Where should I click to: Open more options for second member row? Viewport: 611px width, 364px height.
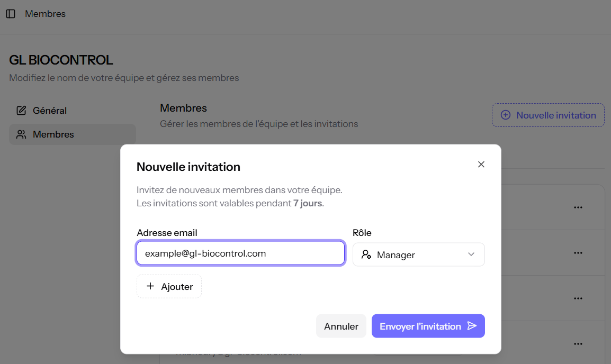[x=578, y=253]
